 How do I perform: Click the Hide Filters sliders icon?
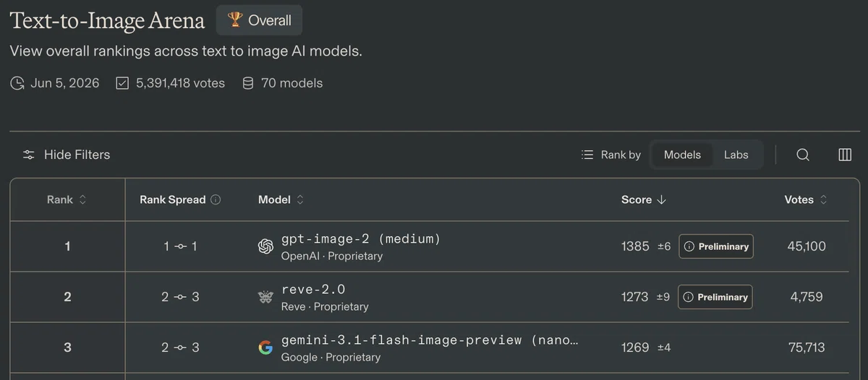tap(29, 155)
